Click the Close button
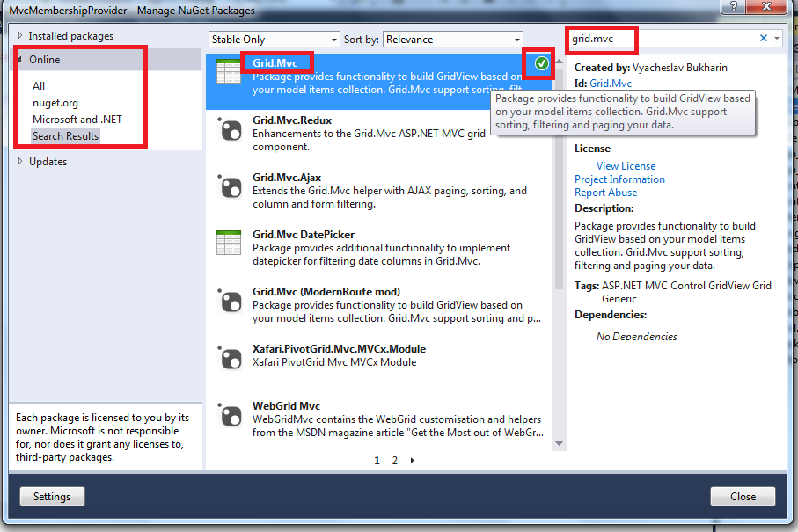This screenshot has height=532, width=798. (x=743, y=497)
